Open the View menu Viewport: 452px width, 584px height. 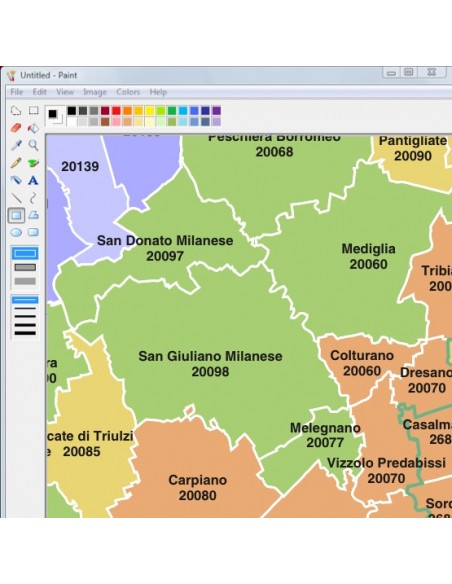point(65,92)
